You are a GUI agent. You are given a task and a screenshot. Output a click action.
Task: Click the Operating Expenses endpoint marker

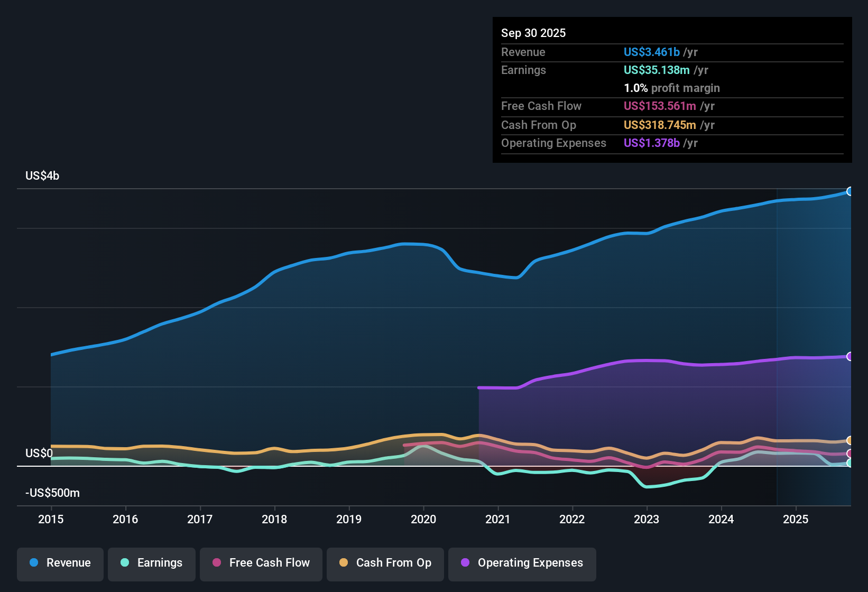pos(850,356)
